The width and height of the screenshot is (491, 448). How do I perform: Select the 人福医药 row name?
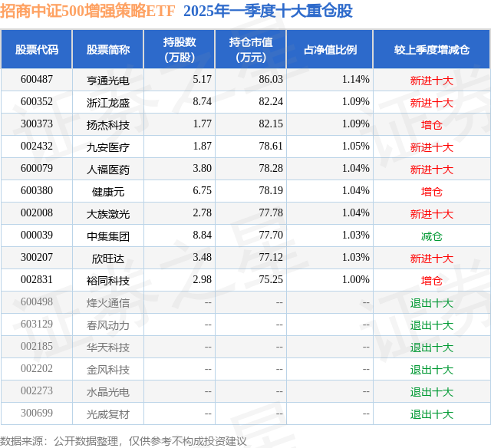(108, 169)
